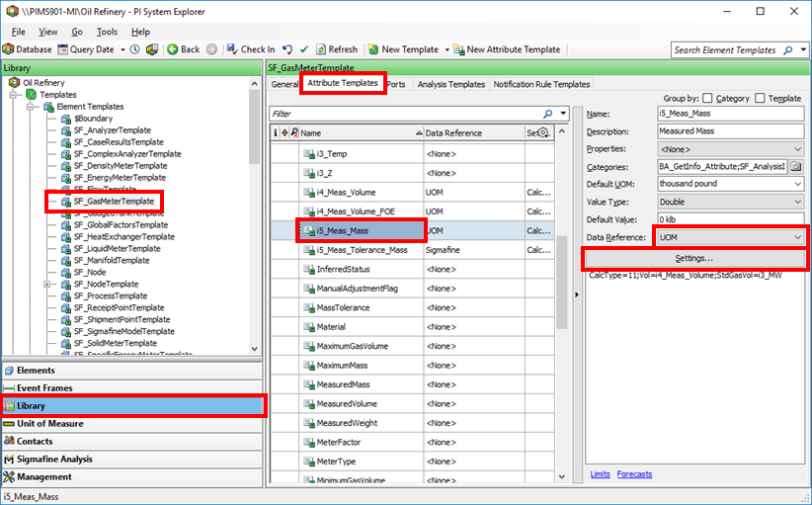812x505 pixels.
Task: Click the Settings... button
Action: point(693,258)
